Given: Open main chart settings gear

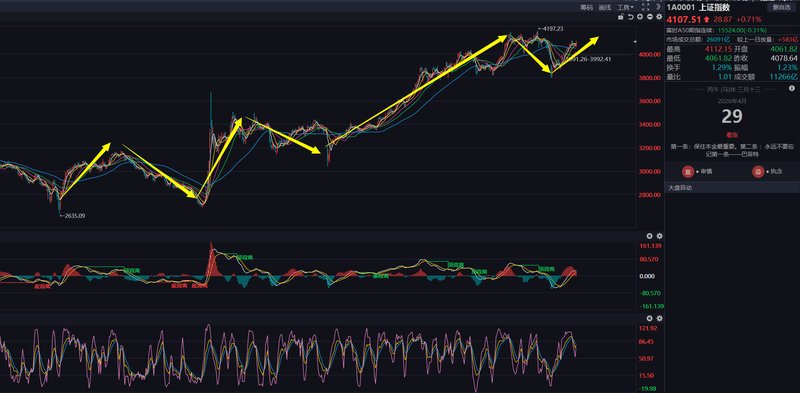Looking at the screenshot, I should [x=659, y=17].
